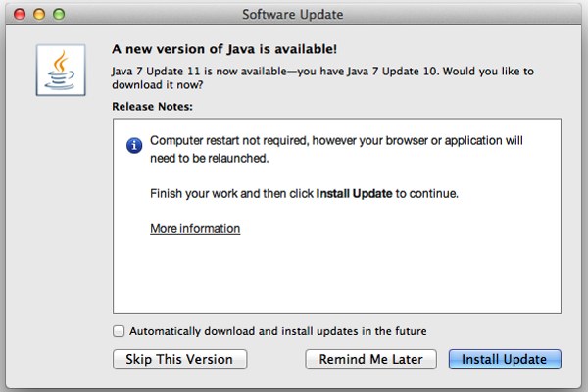The image size is (588, 392).
Task: Click the Release Notes label
Action: 152,107
